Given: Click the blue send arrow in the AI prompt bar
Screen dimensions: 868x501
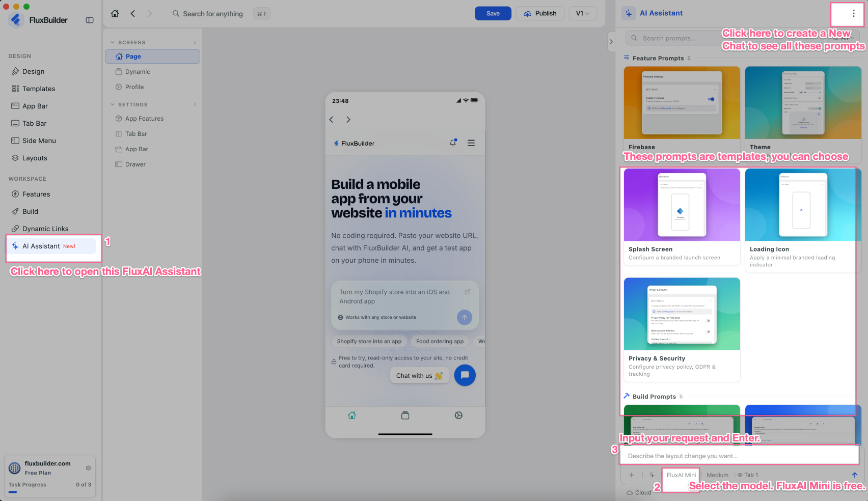Looking at the screenshot, I should [x=855, y=475].
